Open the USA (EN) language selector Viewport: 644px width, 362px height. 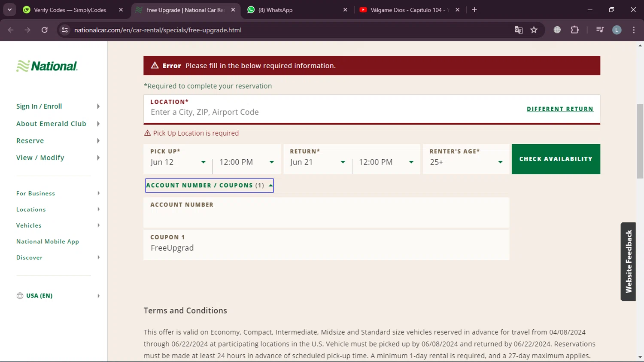click(x=58, y=296)
